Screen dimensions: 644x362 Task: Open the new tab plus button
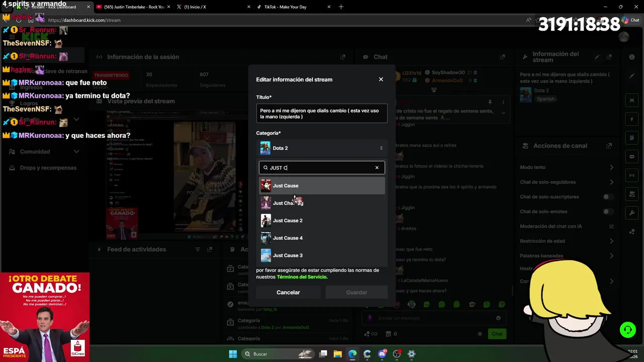341,7
